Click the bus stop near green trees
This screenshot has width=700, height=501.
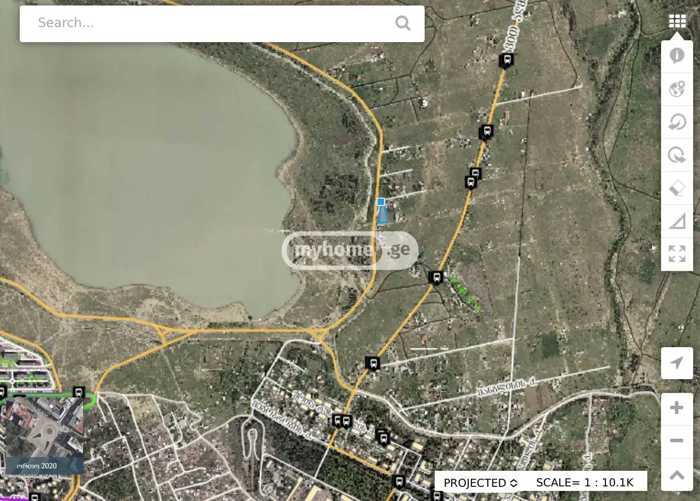coord(436,278)
